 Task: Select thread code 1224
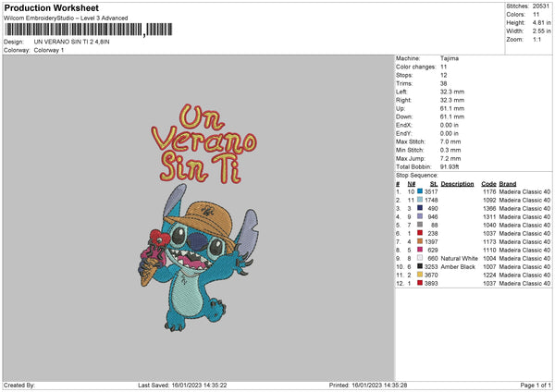click(489, 275)
